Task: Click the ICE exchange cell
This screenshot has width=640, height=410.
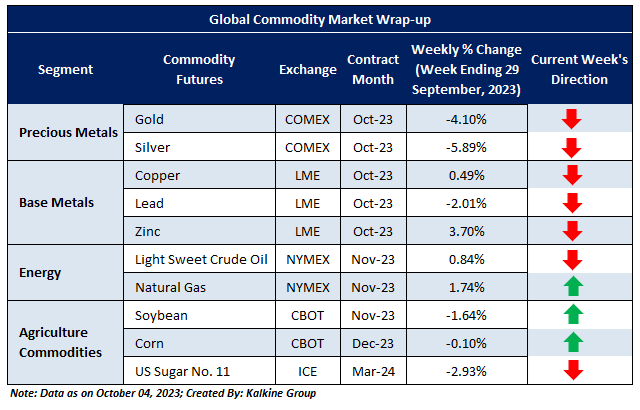Action: point(306,371)
